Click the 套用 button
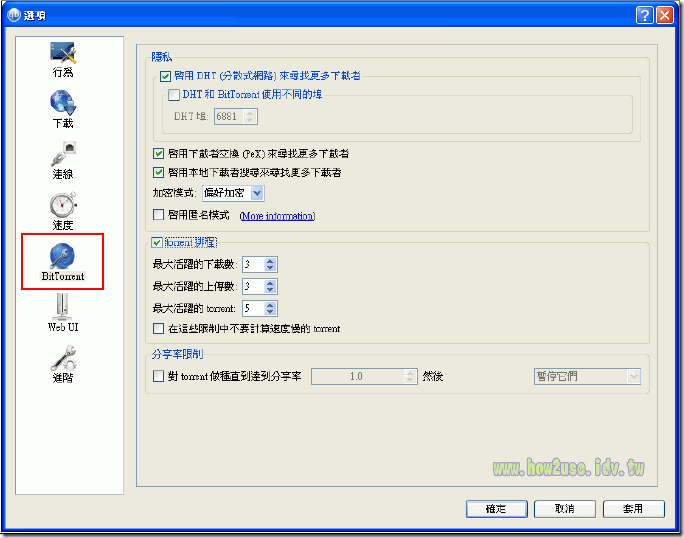The height and width of the screenshot is (538, 684). point(632,509)
